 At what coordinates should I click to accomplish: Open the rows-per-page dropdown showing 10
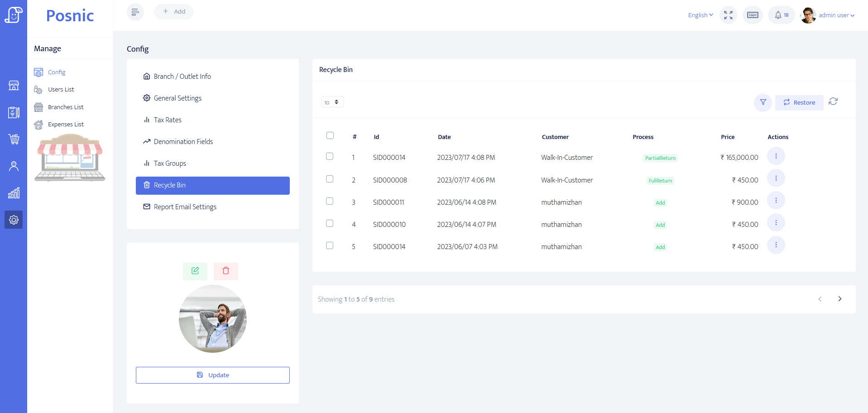(x=332, y=102)
